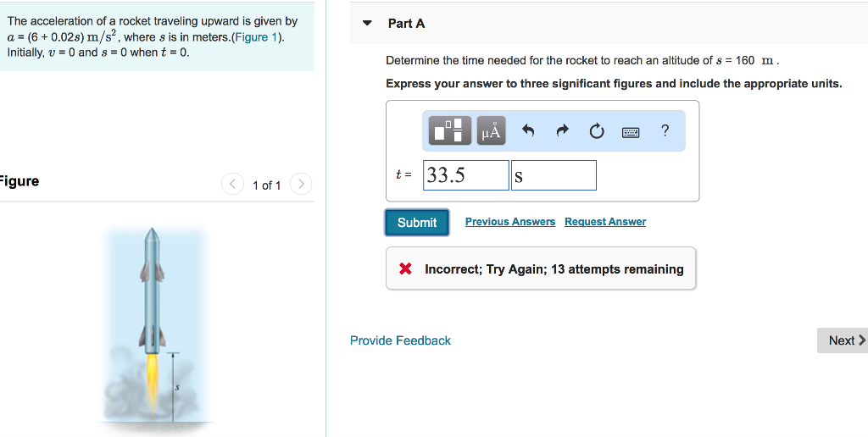Click Request Answer link

click(605, 222)
